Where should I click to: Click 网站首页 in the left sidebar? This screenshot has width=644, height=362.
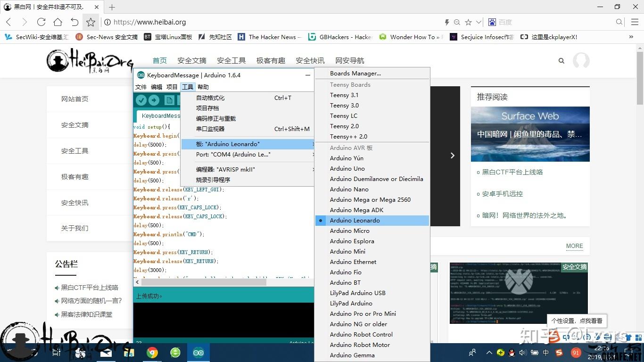coord(75,99)
